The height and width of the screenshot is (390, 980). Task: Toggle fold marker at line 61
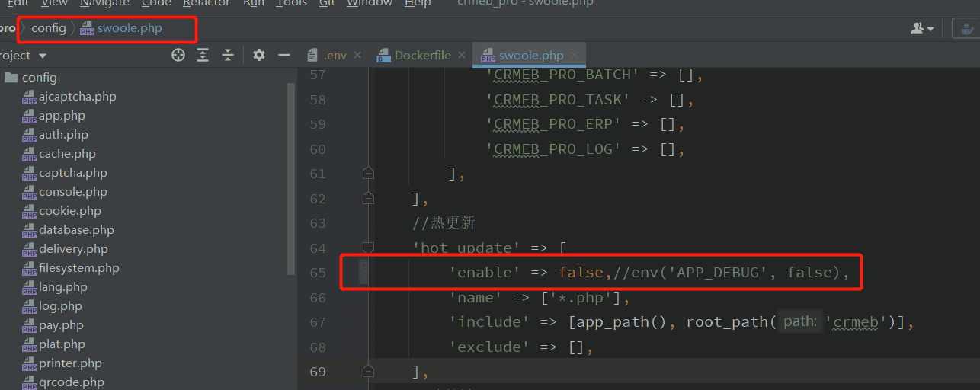pos(369,174)
